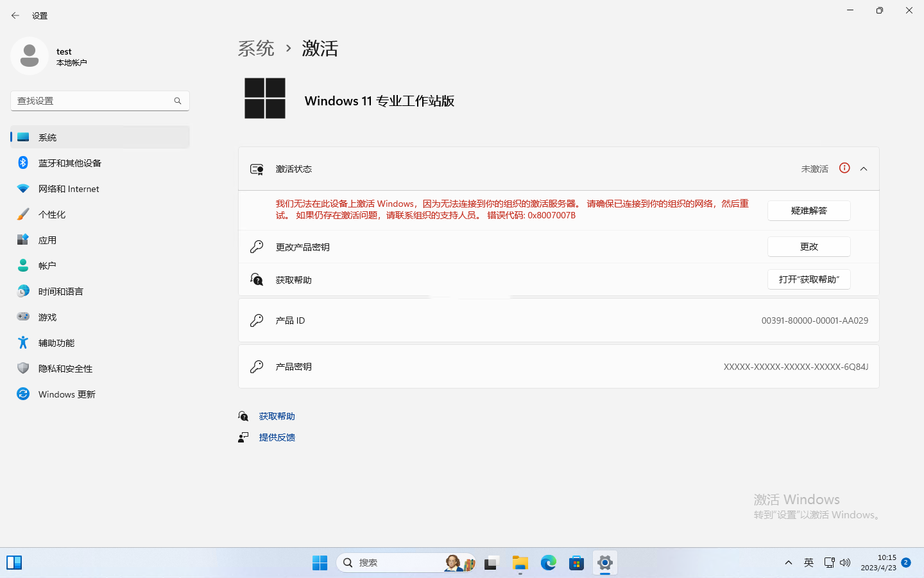Launch Microsoft Edge from taskbar
Screen dimensions: 924x578
549,563
